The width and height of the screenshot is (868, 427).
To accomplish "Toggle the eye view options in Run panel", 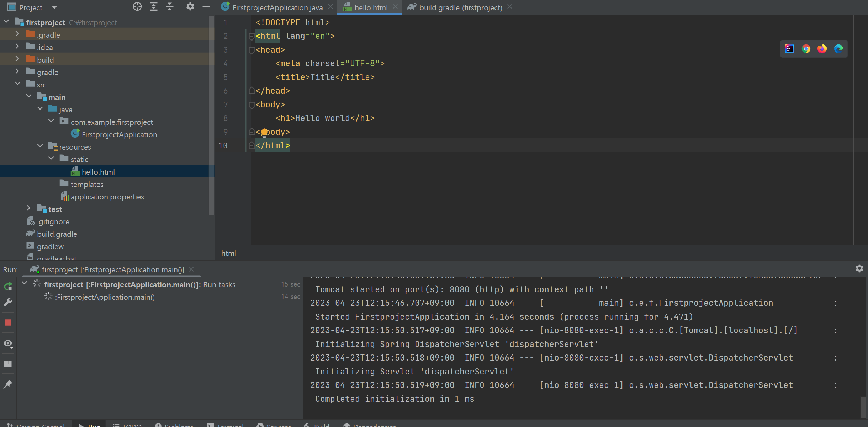I will click(8, 343).
